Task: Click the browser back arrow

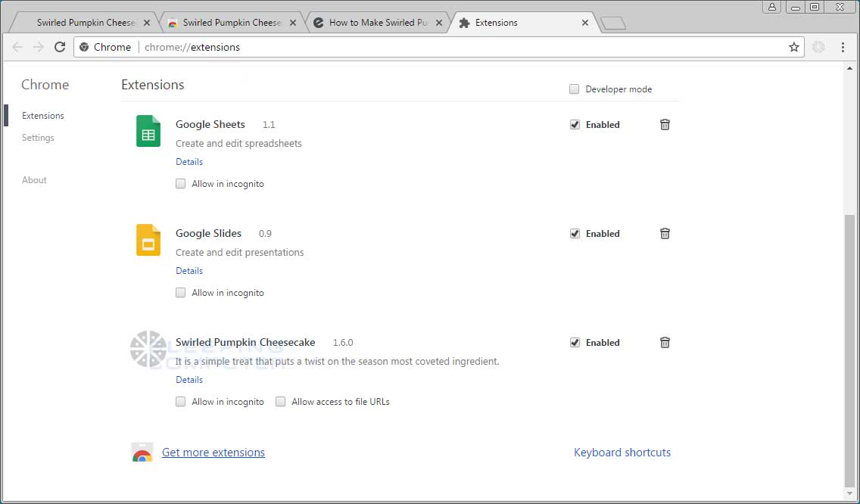Action: 17,47
